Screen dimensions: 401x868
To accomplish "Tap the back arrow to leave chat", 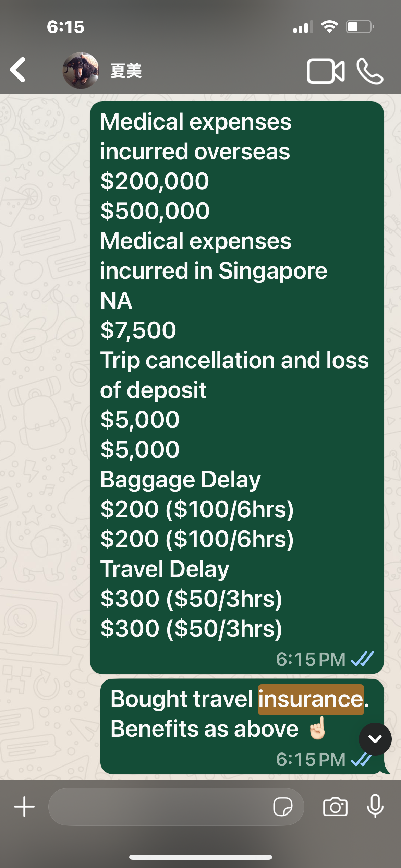I will [18, 70].
